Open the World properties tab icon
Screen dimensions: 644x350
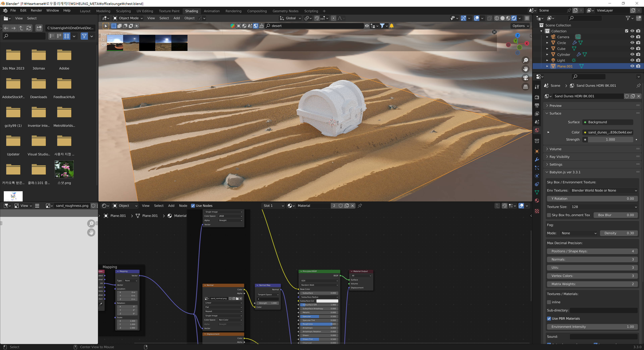click(x=537, y=130)
